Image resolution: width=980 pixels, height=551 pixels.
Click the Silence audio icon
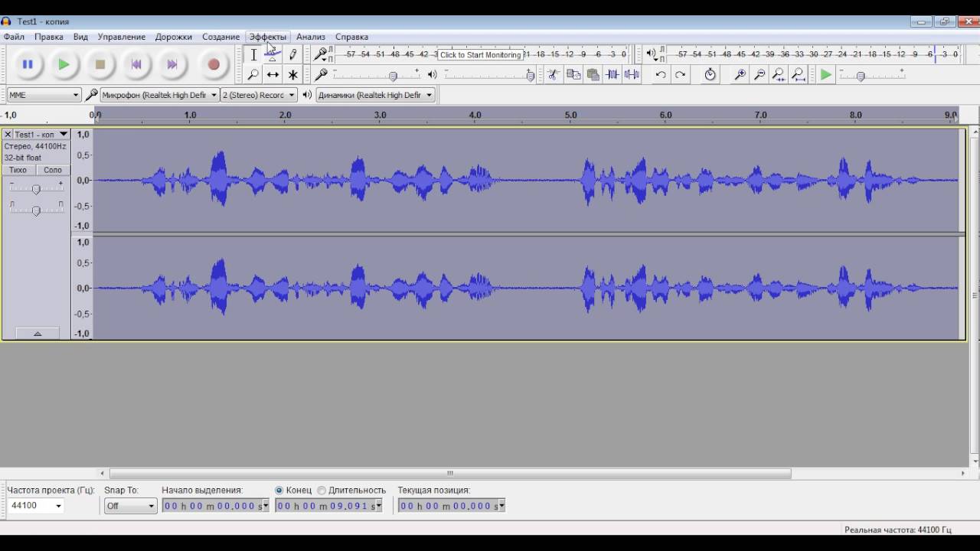(x=632, y=74)
